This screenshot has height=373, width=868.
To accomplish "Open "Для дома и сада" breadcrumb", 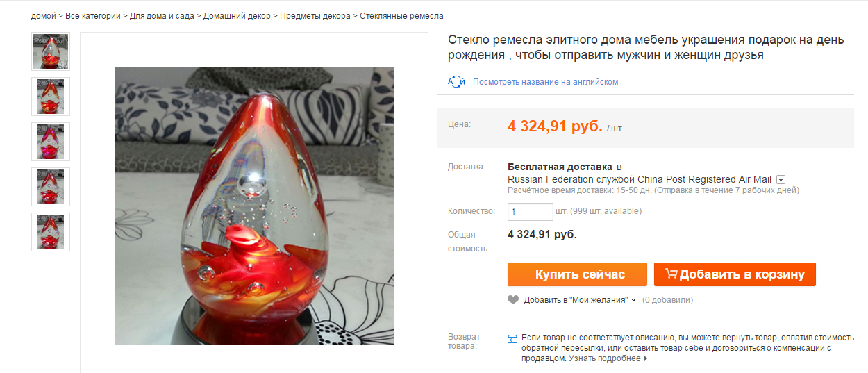I will 162,16.
